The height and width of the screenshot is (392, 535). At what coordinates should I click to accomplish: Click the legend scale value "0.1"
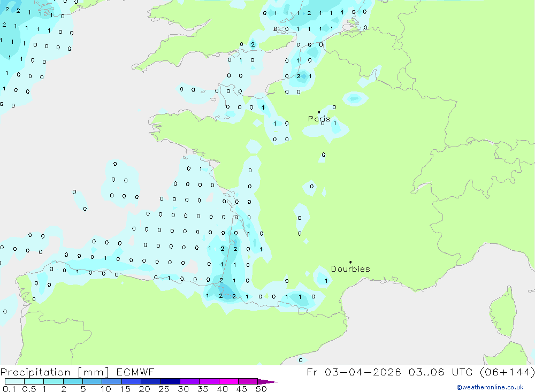9,389
